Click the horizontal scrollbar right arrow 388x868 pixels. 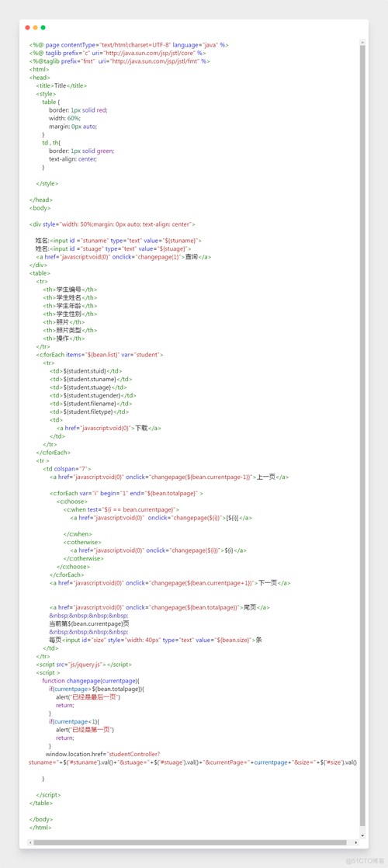355,842
